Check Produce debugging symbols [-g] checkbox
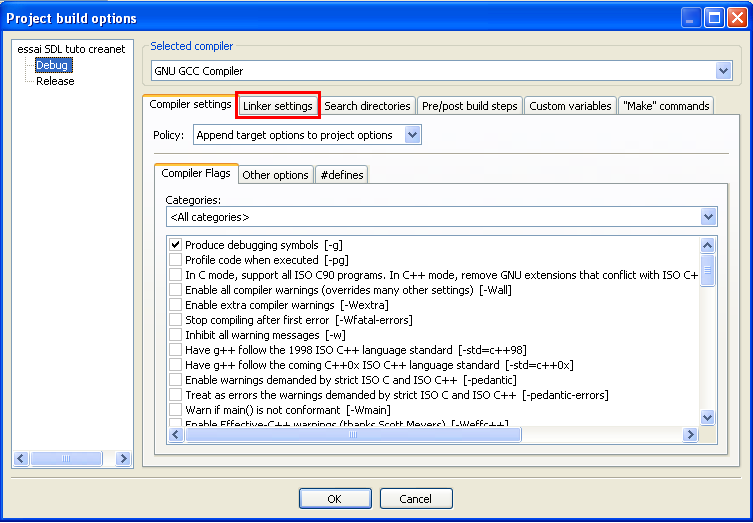753x523 pixels. point(175,245)
